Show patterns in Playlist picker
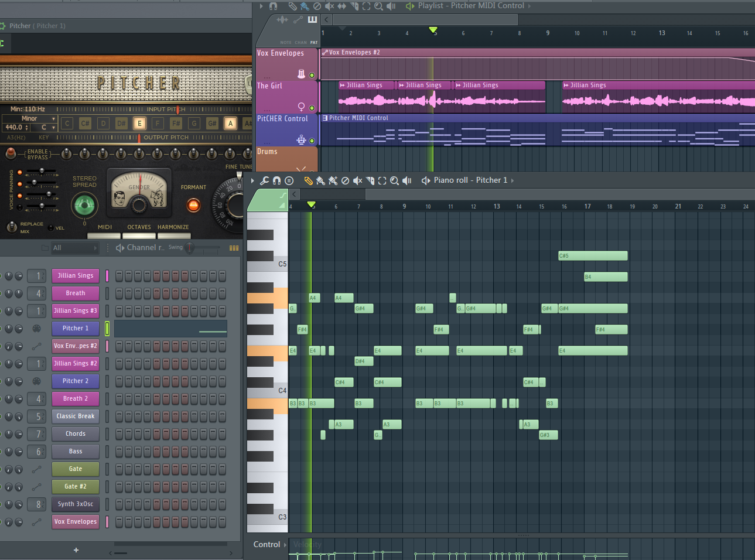 click(312, 19)
